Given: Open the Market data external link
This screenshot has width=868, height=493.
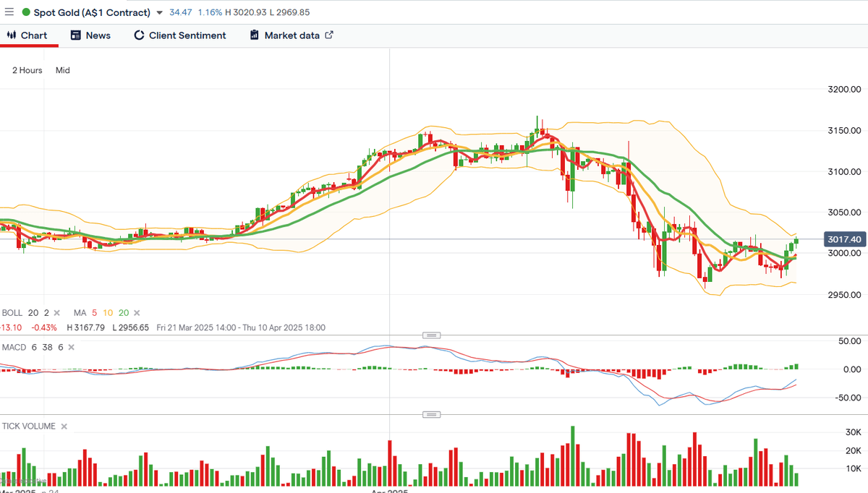Looking at the screenshot, I should click(x=292, y=35).
